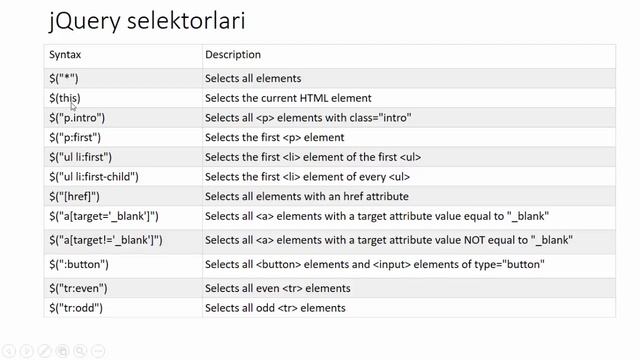This screenshot has height=360, width=640.
Task: Go to previous slide using slideshow arrow
Action: (8, 351)
